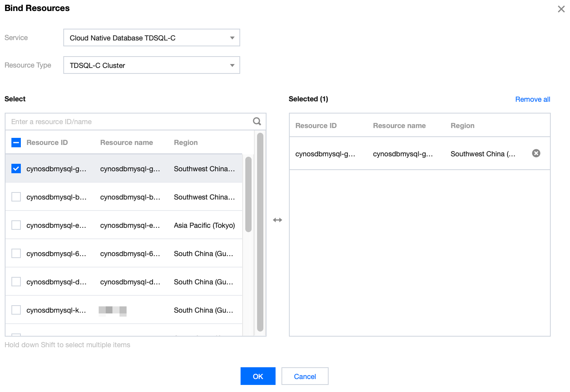Viewport: 570px width, 392px height.
Task: Check the cynosdbmysql-k resource checkbox
Action: click(x=16, y=310)
